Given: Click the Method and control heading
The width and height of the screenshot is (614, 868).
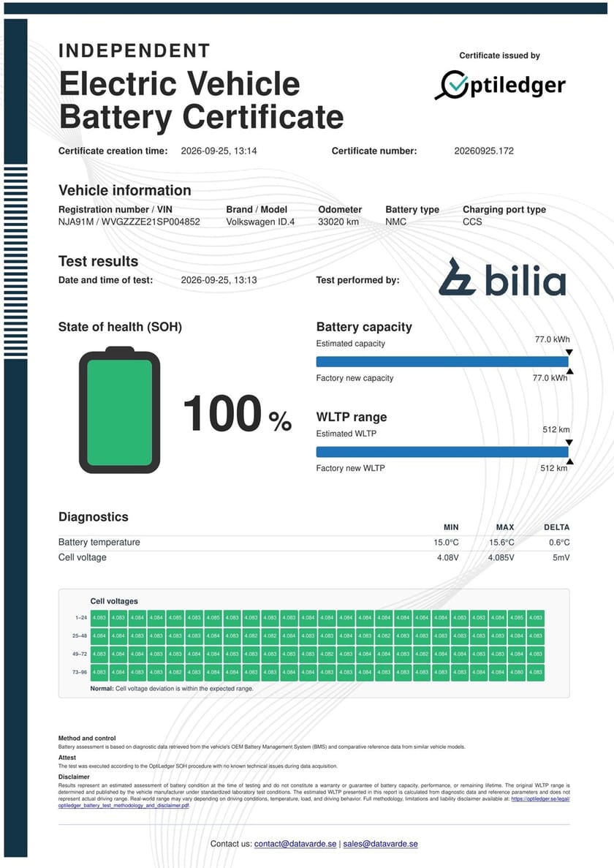Looking at the screenshot, I should coord(87,738).
